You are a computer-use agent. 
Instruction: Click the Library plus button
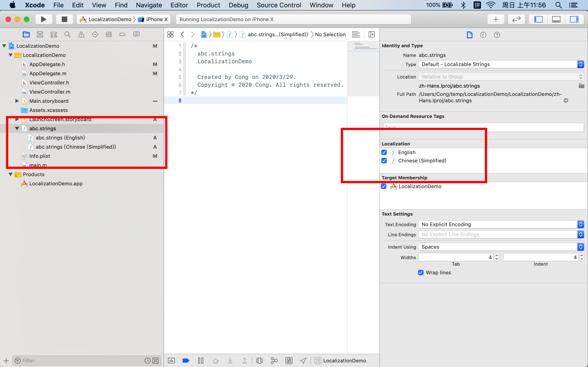pos(496,19)
